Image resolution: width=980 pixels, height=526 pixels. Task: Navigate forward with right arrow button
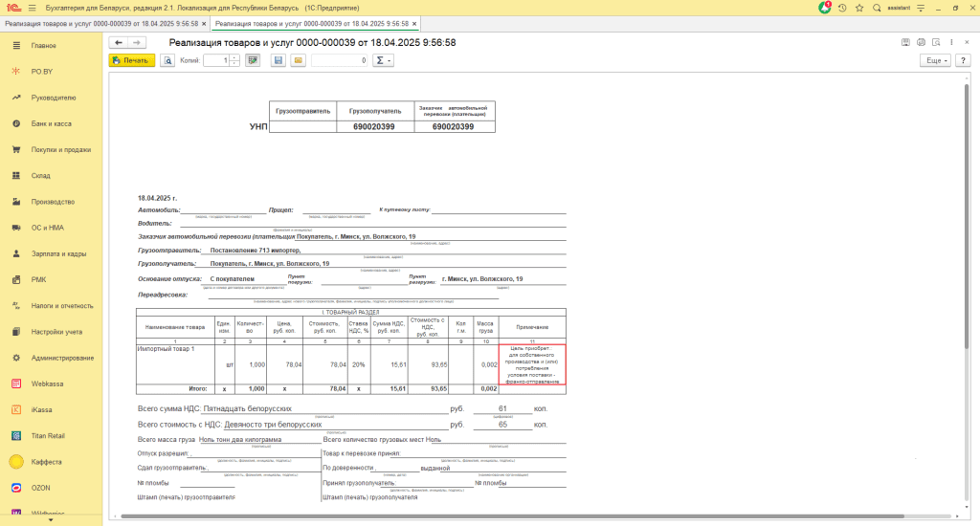[136, 42]
